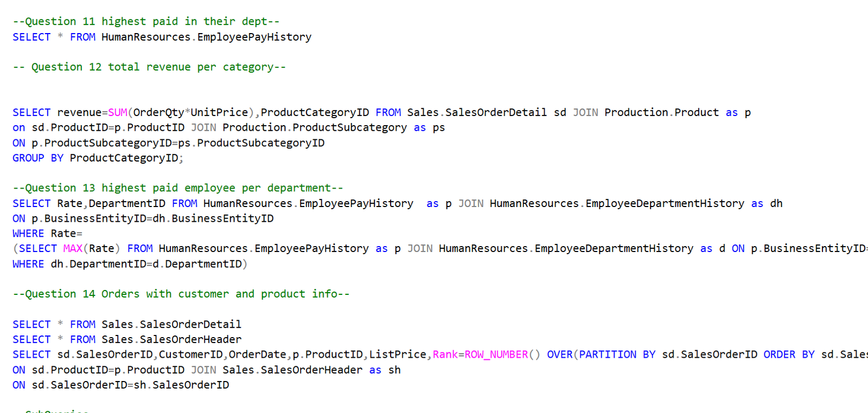Image resolution: width=868 pixels, height=413 pixels.
Task: Click the ON sd.SalesOrderID=sh.SalesOrderID line
Action: tap(120, 385)
